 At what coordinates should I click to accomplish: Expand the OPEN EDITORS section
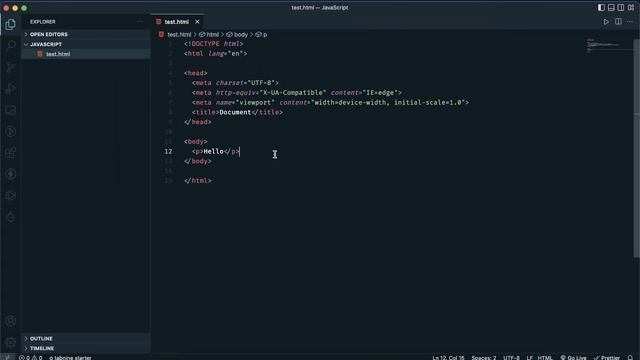tap(86, 34)
